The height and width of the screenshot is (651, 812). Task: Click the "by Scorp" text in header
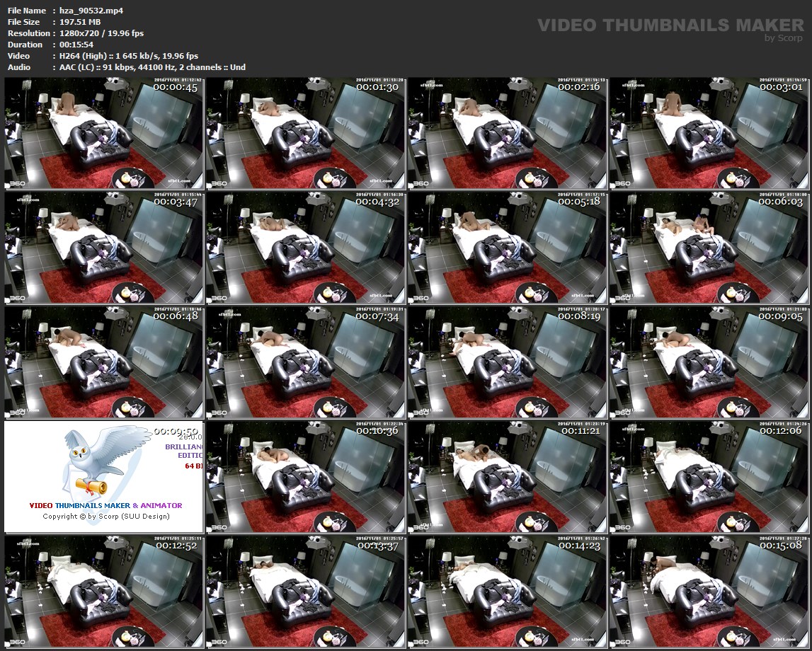[x=784, y=38]
